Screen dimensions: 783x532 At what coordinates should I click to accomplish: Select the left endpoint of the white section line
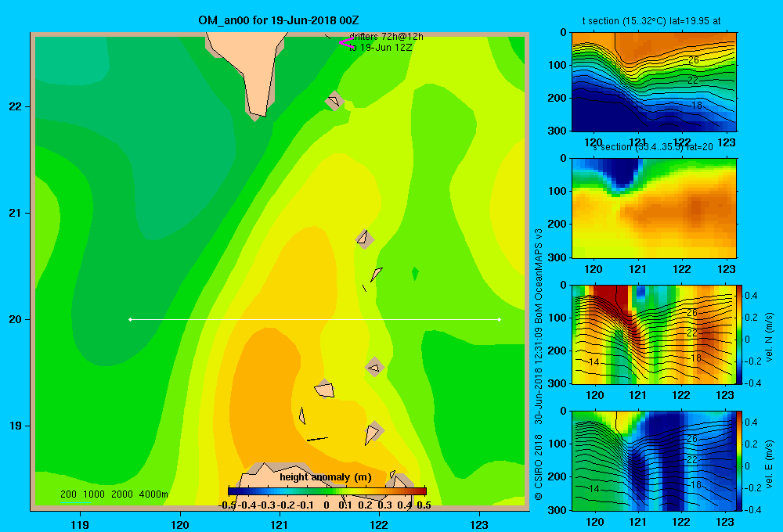[130, 319]
